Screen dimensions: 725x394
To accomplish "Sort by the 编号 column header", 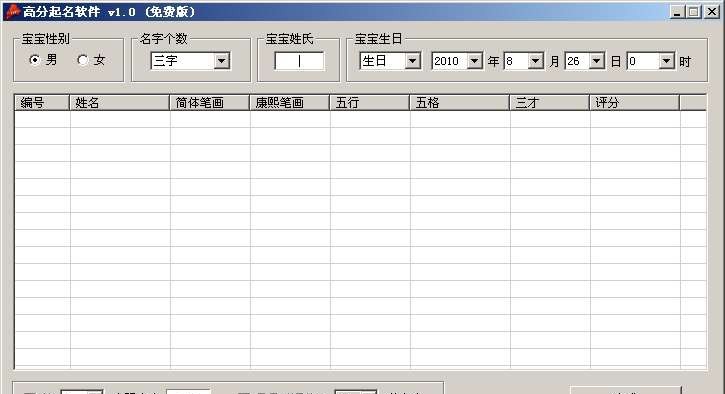I will (x=42, y=103).
